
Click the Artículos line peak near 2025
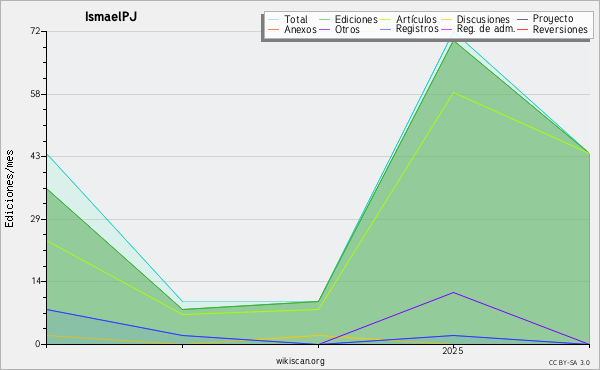coord(453,93)
